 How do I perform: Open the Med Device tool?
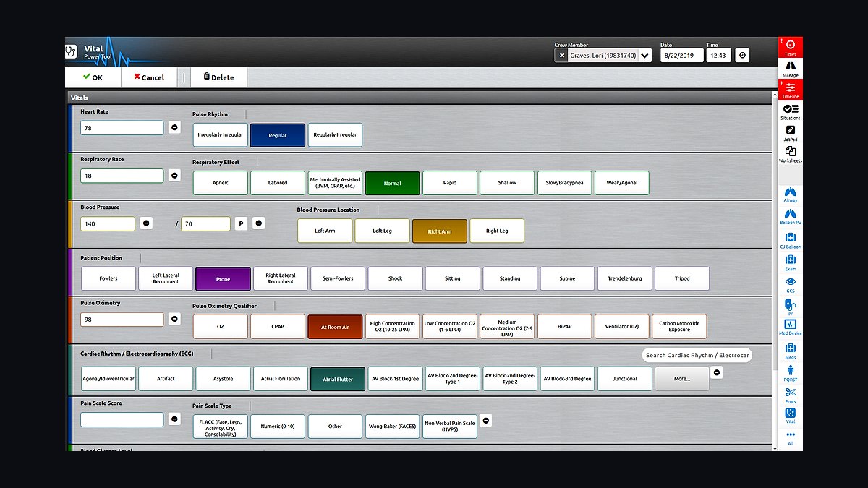(790, 328)
